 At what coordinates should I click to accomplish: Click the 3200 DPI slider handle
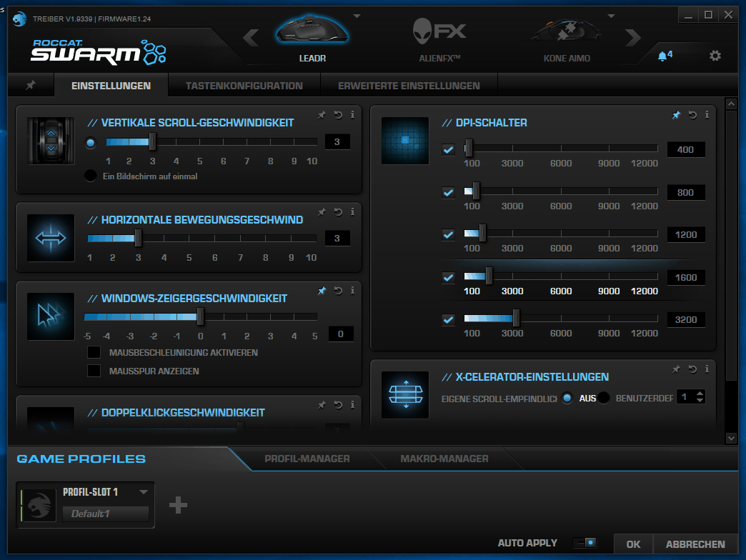[516, 318]
